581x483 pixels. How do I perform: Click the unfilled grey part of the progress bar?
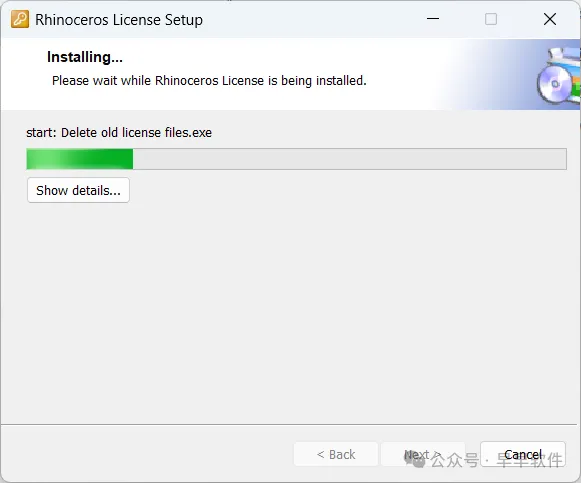349,159
